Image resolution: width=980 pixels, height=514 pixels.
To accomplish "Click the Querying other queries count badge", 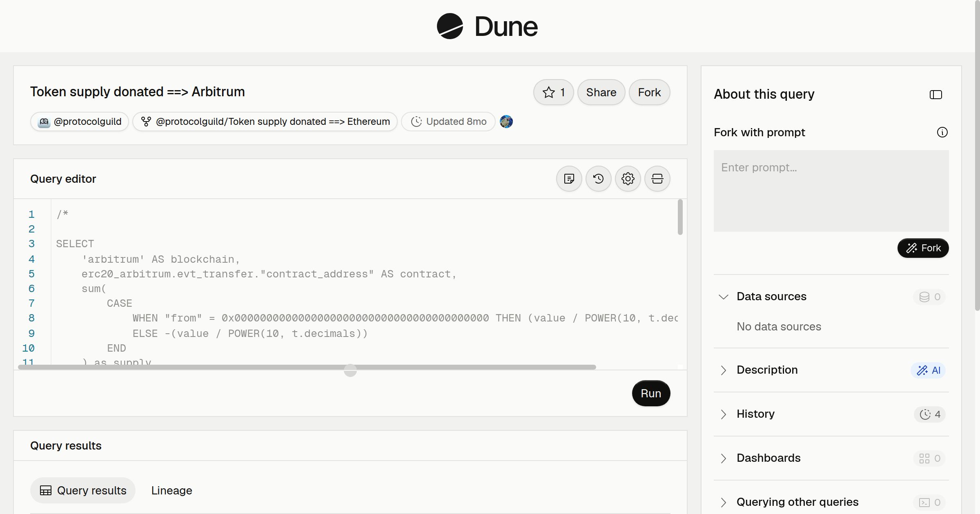I will (929, 502).
